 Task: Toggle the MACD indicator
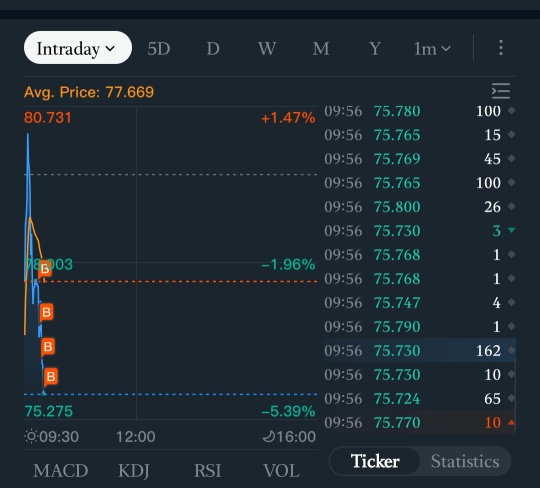click(61, 470)
